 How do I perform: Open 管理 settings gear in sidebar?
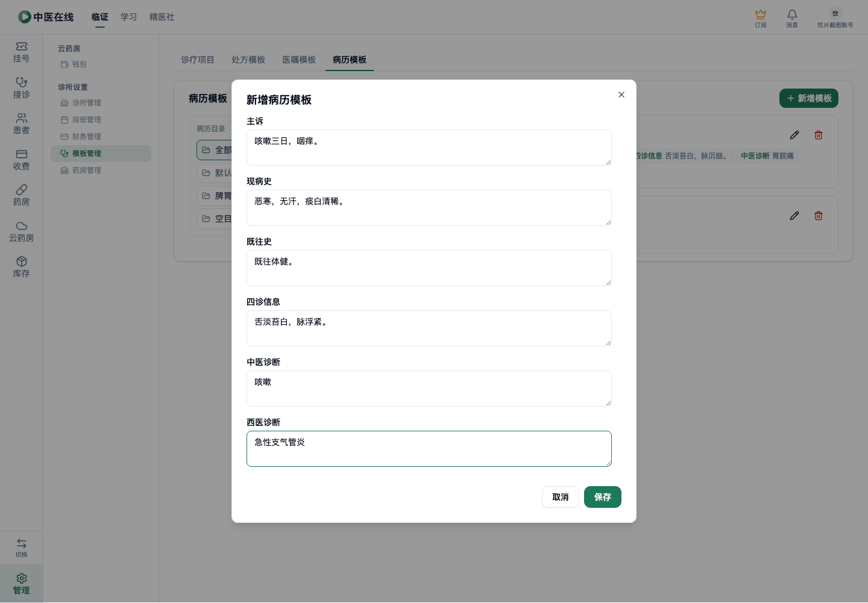tap(22, 578)
